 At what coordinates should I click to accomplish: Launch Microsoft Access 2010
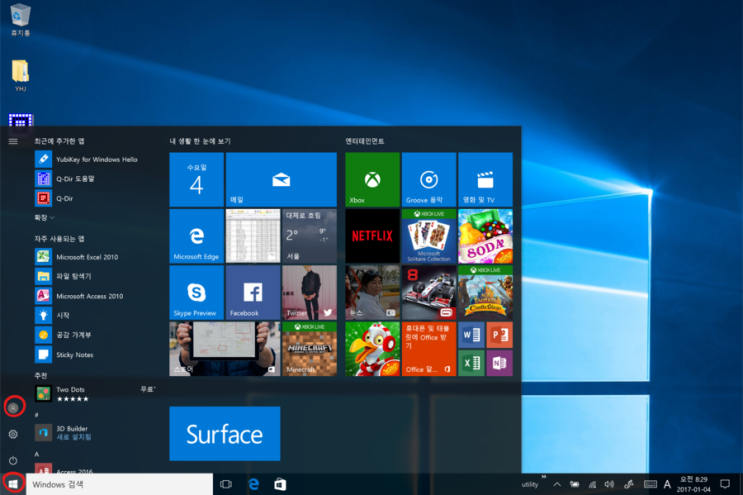(95, 296)
